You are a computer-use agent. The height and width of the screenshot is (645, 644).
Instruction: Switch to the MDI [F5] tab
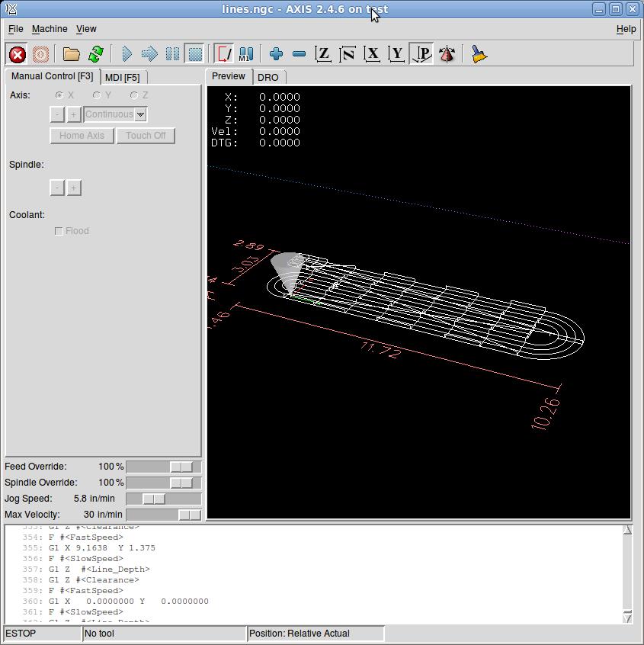point(122,77)
